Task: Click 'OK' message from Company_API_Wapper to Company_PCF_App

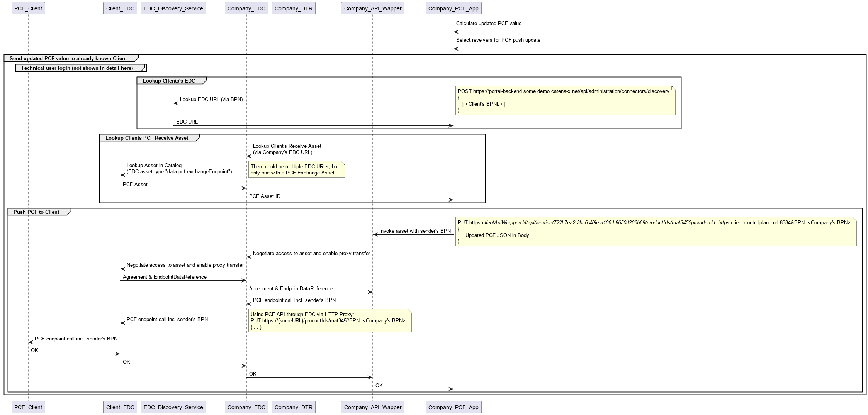Action: (379, 386)
